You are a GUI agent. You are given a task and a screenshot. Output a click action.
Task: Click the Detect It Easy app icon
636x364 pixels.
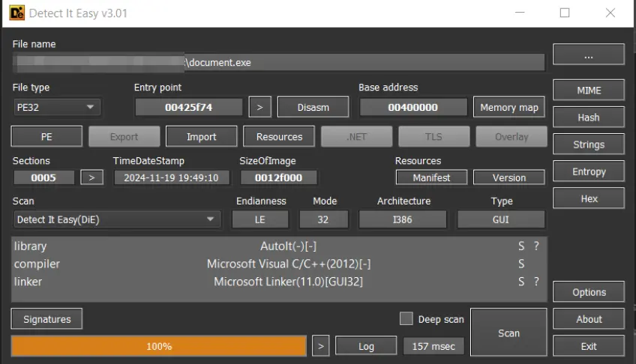tap(17, 13)
